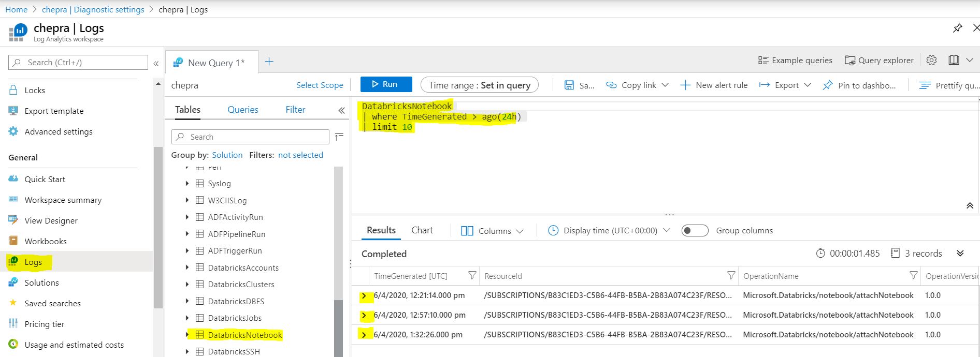
Task: Click New alert rule
Action: tap(714, 85)
